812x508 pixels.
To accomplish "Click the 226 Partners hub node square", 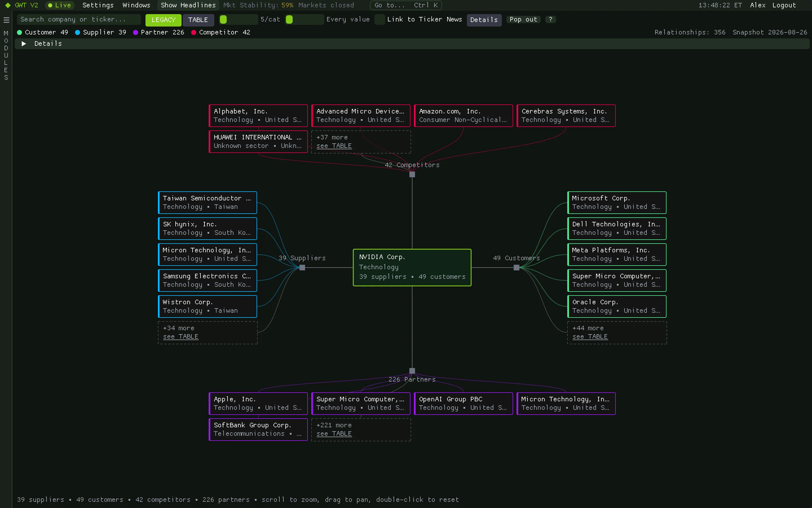I will click(x=412, y=371).
